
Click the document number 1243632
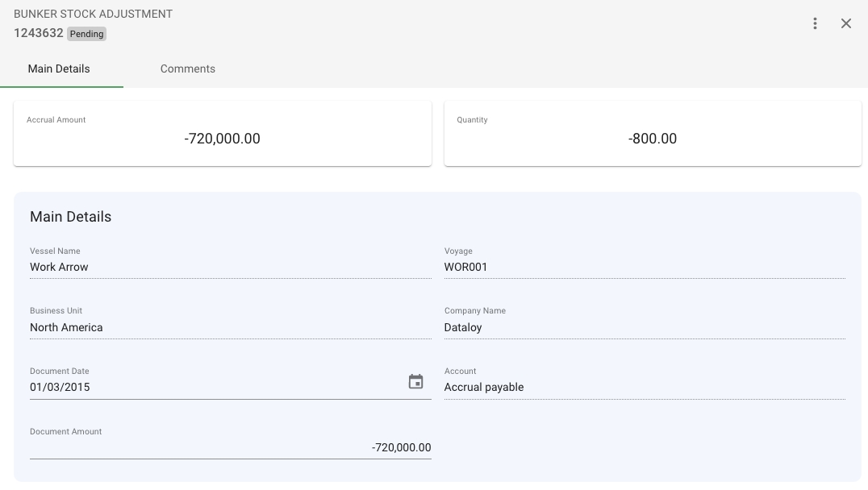click(38, 33)
